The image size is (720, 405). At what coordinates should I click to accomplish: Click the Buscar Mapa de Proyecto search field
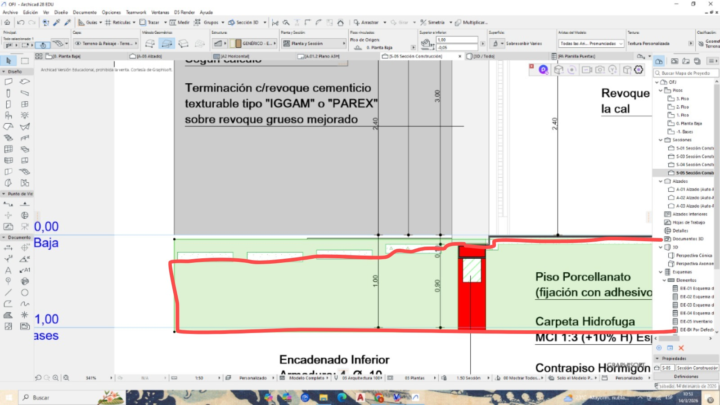[685, 74]
